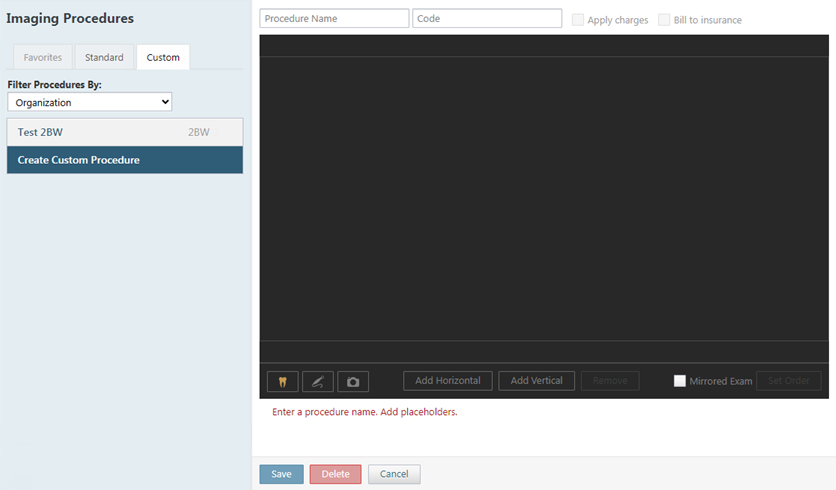Click the Set Order button

point(789,381)
